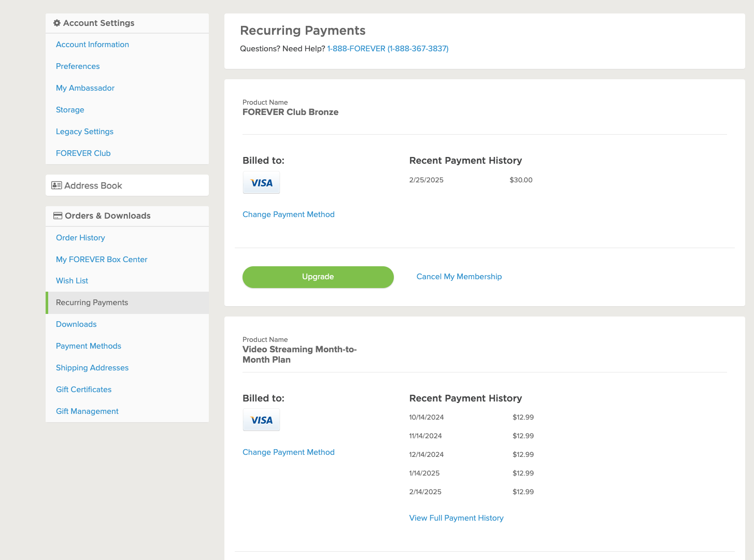The width and height of the screenshot is (754, 560).
Task: Click the $12.99 amount for 2/14/2025
Action: point(523,492)
